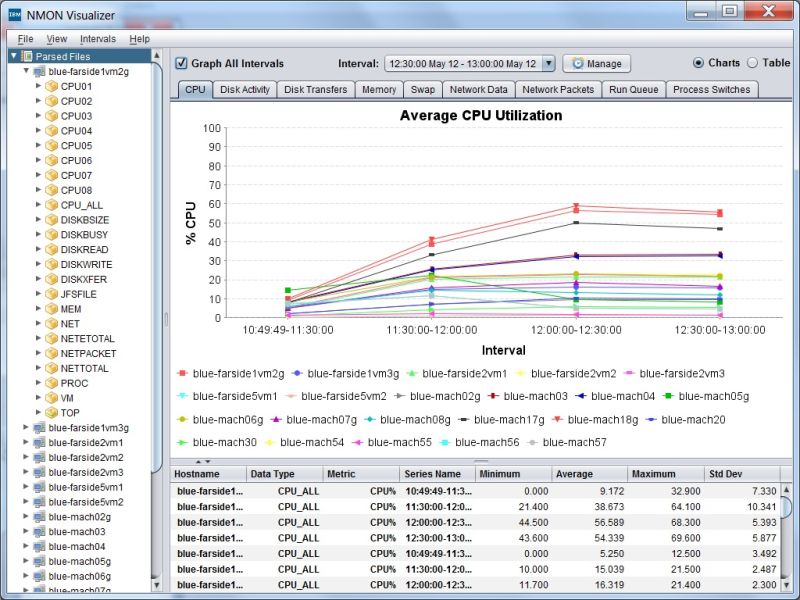Viewport: 800px width, 600px height.
Task: Open the Intervals menu
Action: (98, 39)
